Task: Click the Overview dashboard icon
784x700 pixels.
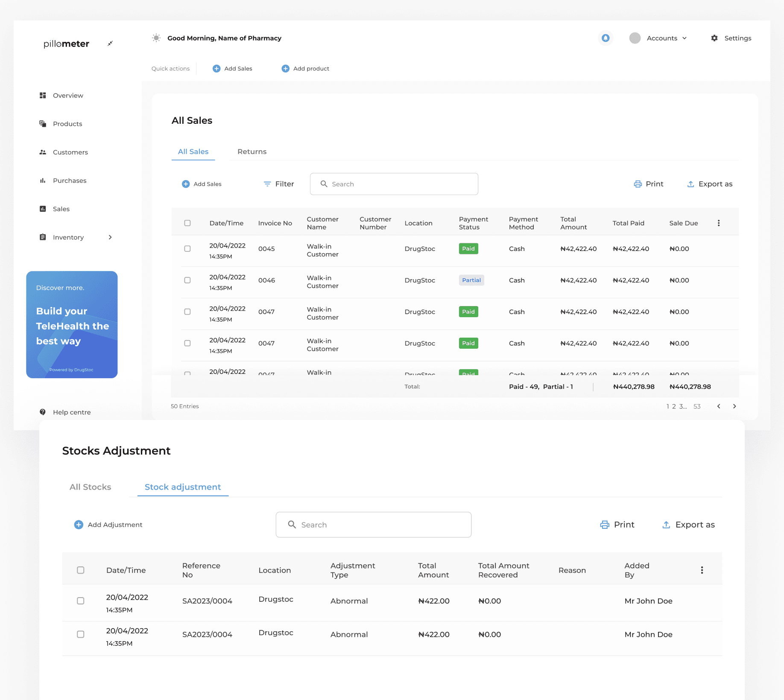Action: [x=43, y=95]
